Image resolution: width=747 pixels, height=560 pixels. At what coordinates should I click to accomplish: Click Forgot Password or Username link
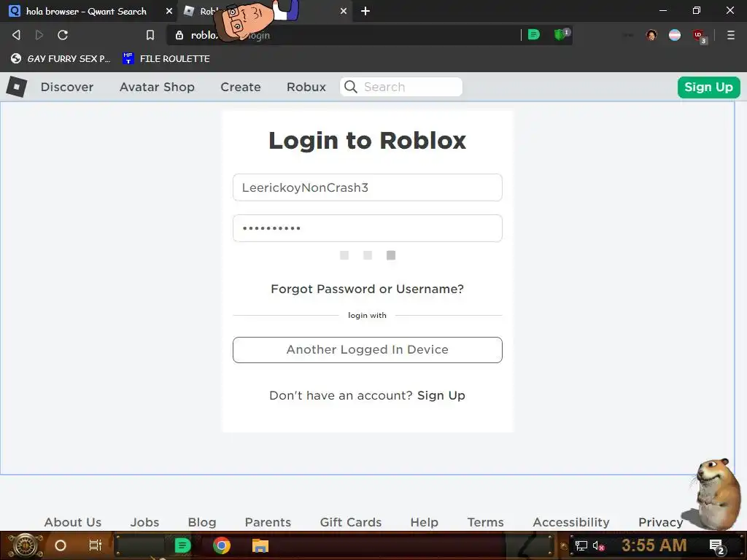click(x=368, y=289)
